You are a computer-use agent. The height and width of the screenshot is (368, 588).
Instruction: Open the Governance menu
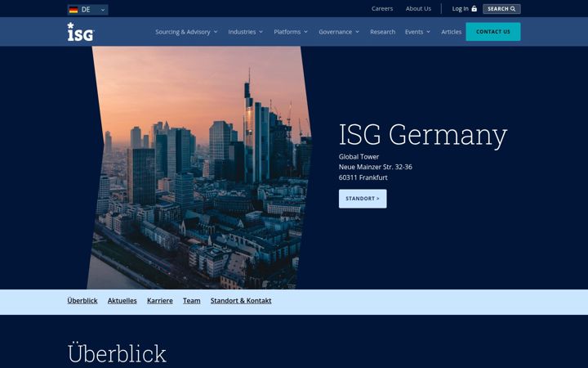(x=336, y=32)
